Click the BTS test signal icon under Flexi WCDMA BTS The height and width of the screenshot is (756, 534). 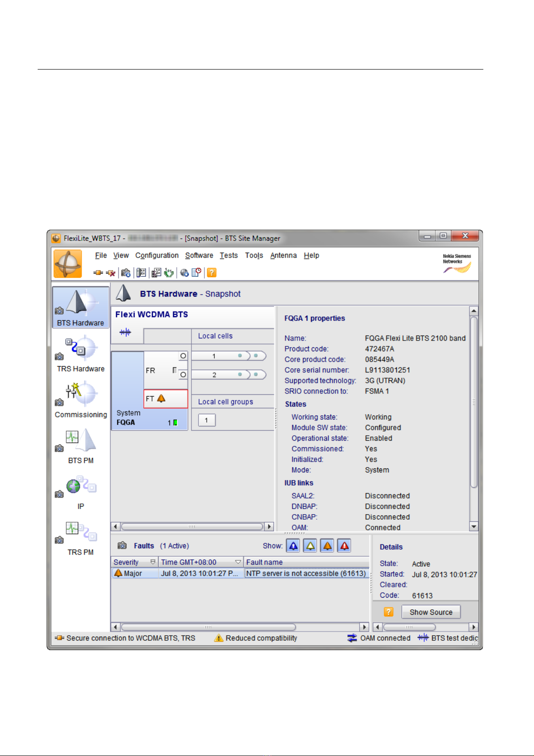coord(126,332)
